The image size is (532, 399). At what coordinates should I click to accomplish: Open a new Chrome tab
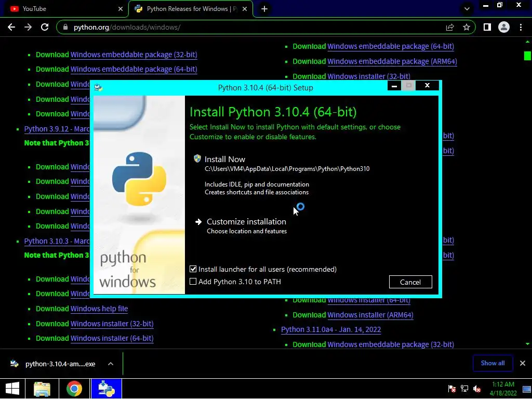point(264,9)
